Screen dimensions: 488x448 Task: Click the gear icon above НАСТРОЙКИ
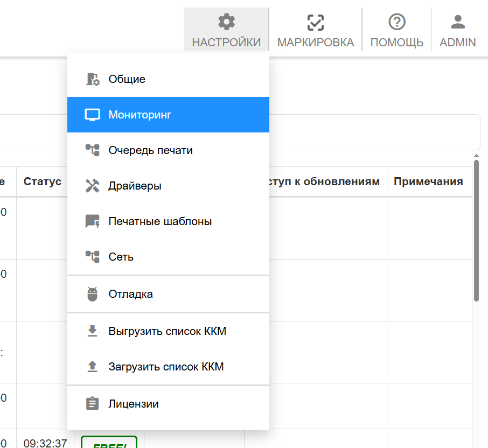pyautogui.click(x=226, y=22)
